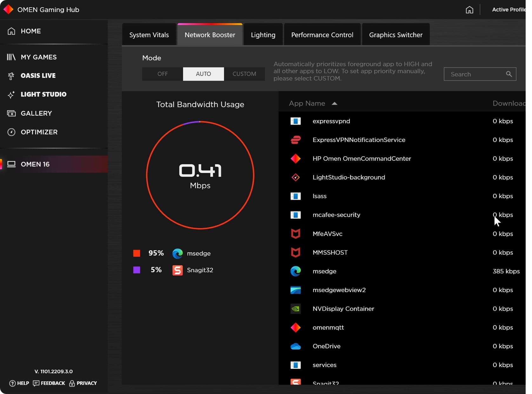Open the System Vitals tab
This screenshot has width=532, height=394.
(x=149, y=35)
